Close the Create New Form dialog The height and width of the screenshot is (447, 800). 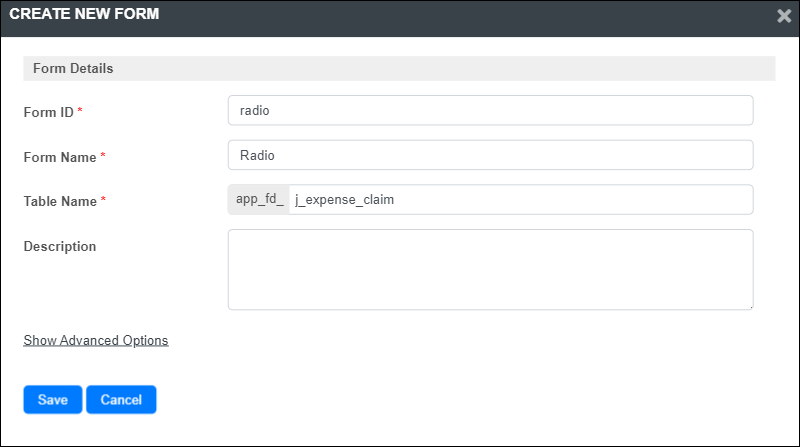click(x=784, y=16)
